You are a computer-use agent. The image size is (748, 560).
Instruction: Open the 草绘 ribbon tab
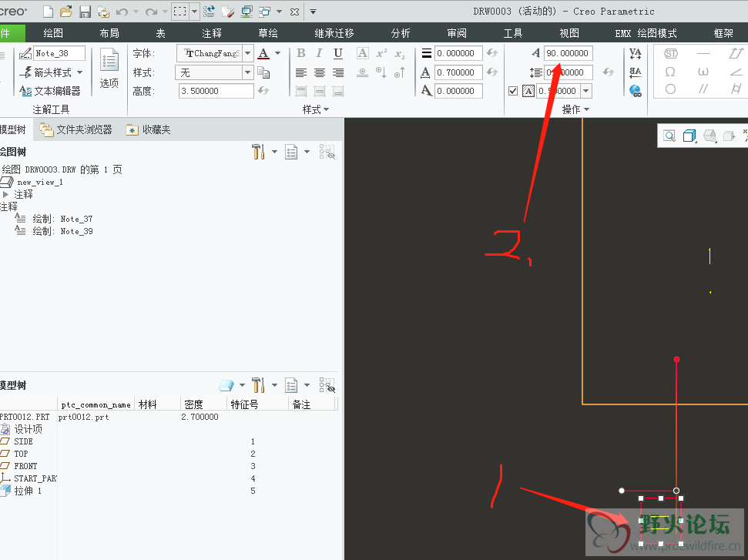tap(268, 33)
